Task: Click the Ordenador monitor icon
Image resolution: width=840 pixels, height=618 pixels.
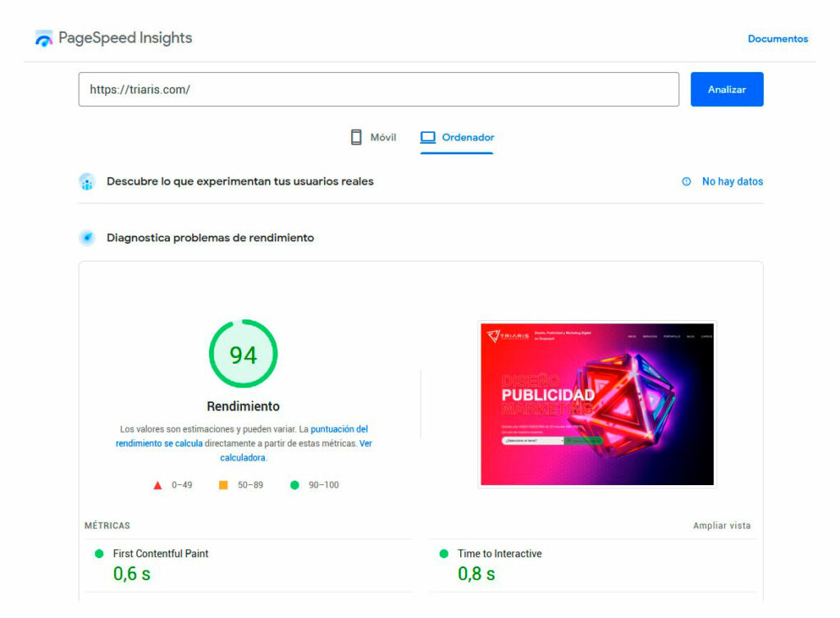Action: (427, 136)
